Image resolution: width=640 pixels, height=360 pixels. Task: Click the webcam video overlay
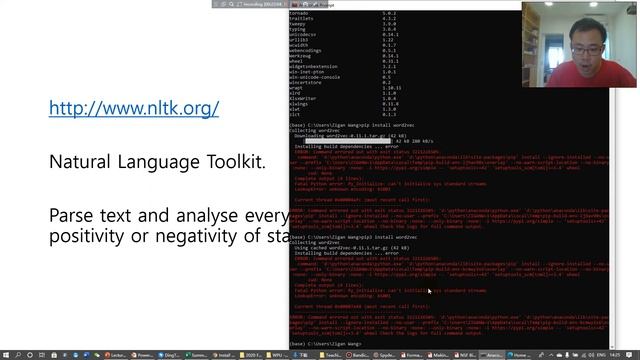[x=579, y=44]
